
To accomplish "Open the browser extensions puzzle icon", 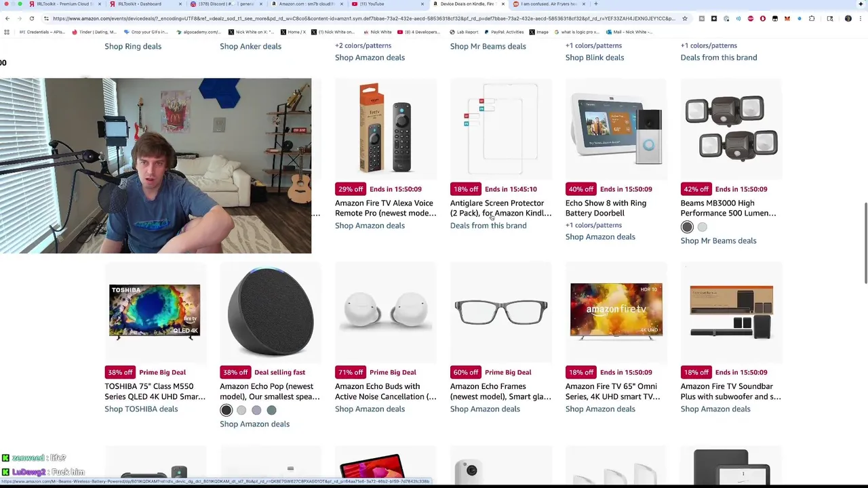I will [812, 18].
